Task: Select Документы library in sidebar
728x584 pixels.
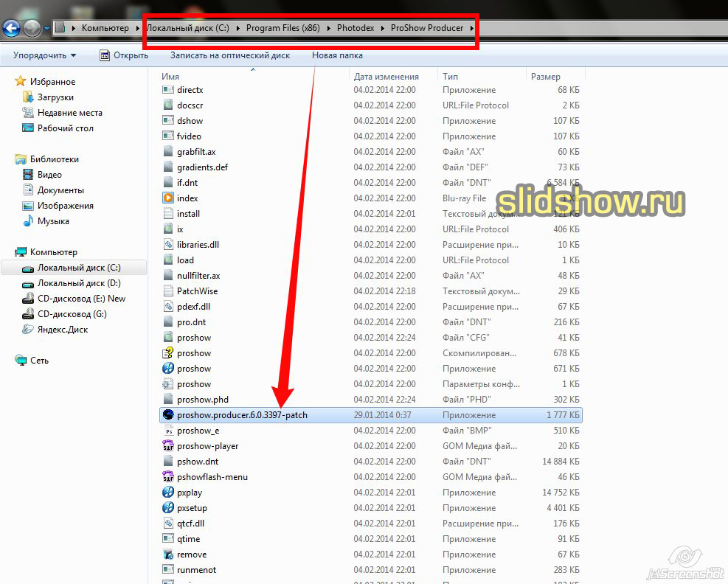Action: pos(60,190)
